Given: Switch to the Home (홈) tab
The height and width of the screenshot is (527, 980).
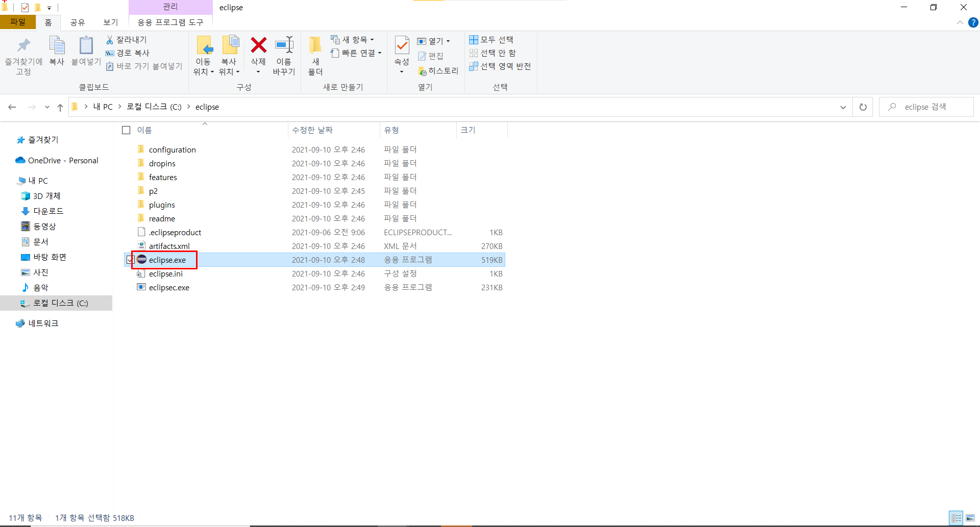Looking at the screenshot, I should click(x=48, y=22).
